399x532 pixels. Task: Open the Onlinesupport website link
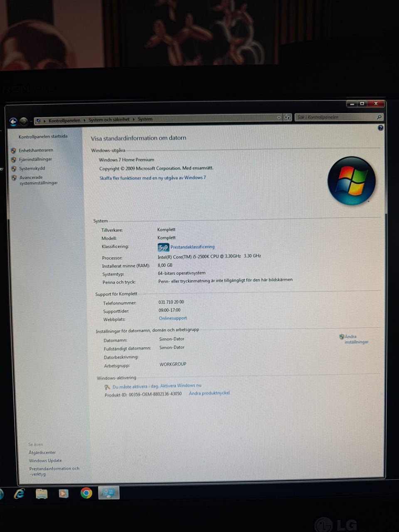173,318
